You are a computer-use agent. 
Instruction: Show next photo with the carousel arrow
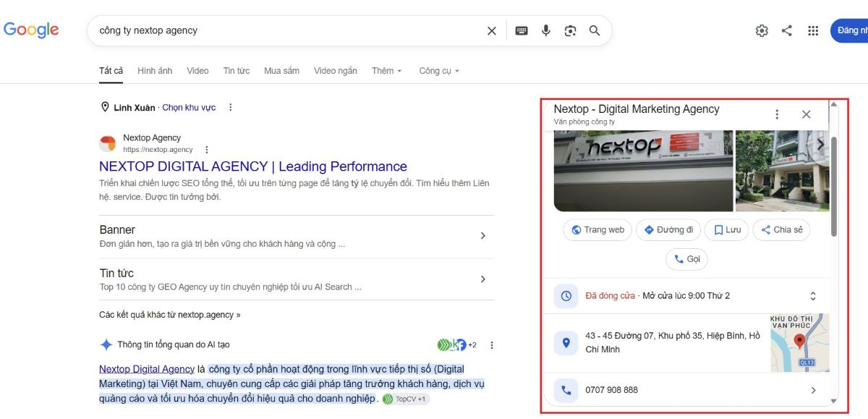[x=820, y=145]
